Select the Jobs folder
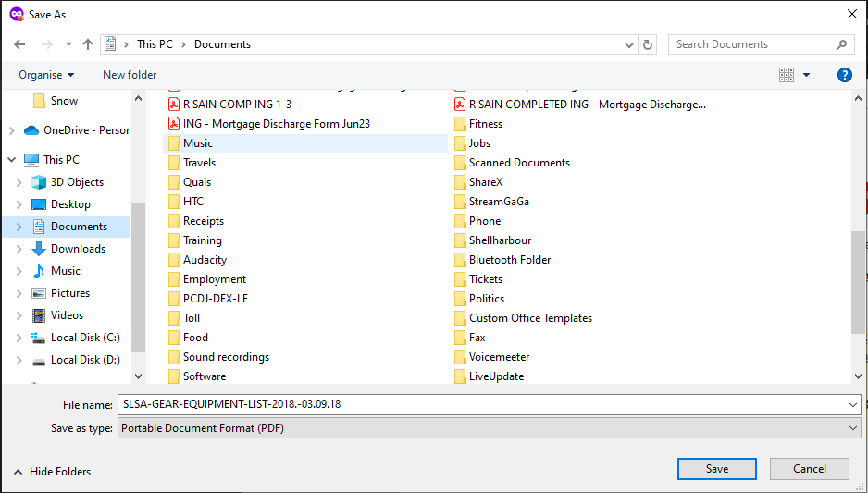This screenshot has height=493, width=868. tap(472, 143)
